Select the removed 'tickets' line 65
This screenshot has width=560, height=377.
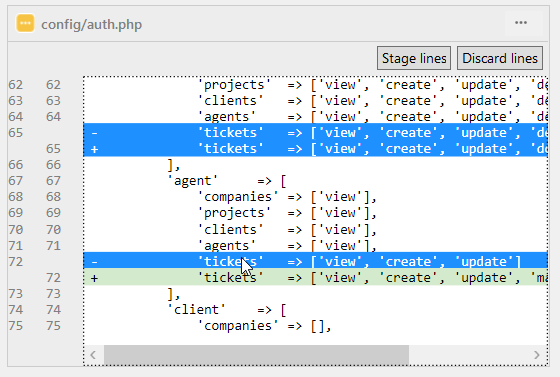click(315, 132)
